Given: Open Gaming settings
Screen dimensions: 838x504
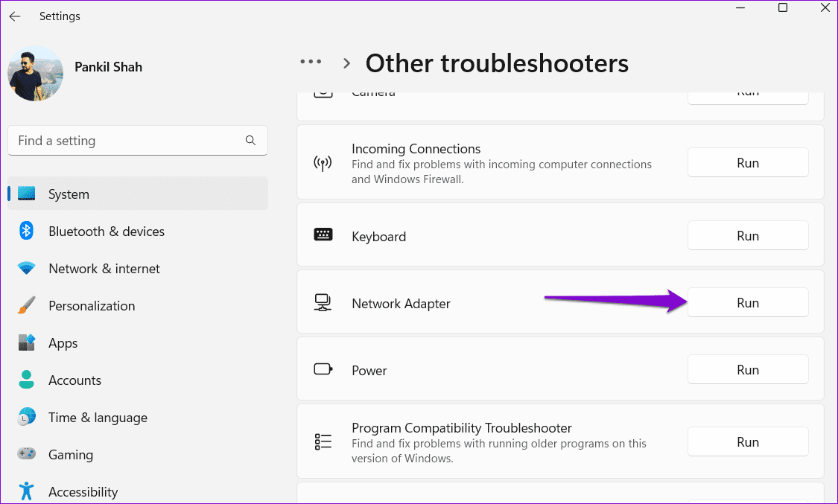Looking at the screenshot, I should [70, 455].
